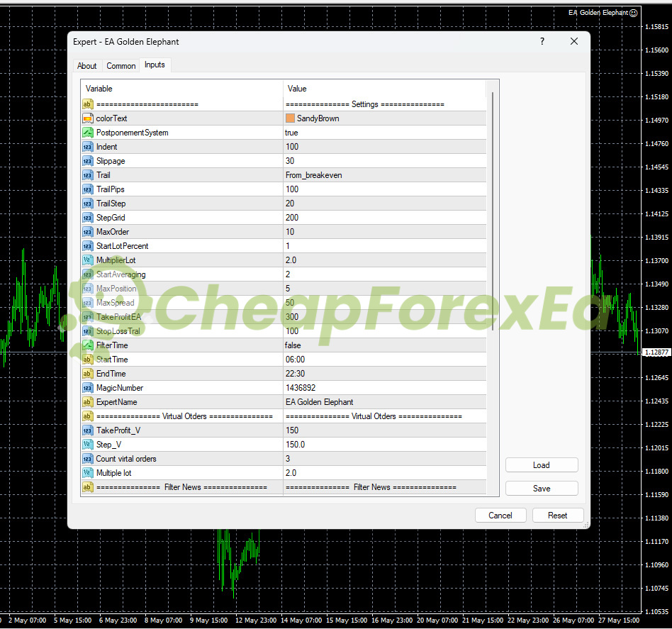Click the StartTime string type icon
This screenshot has height=629, width=672.
point(87,360)
